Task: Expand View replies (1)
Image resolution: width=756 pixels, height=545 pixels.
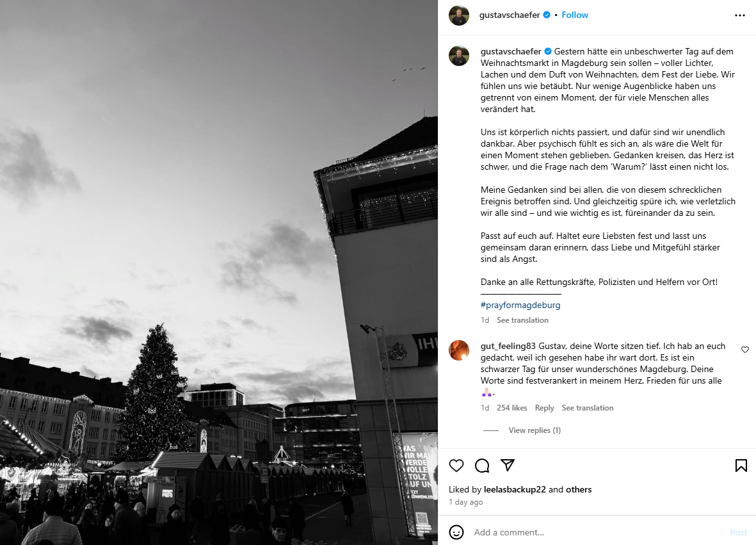Action: 535,430
